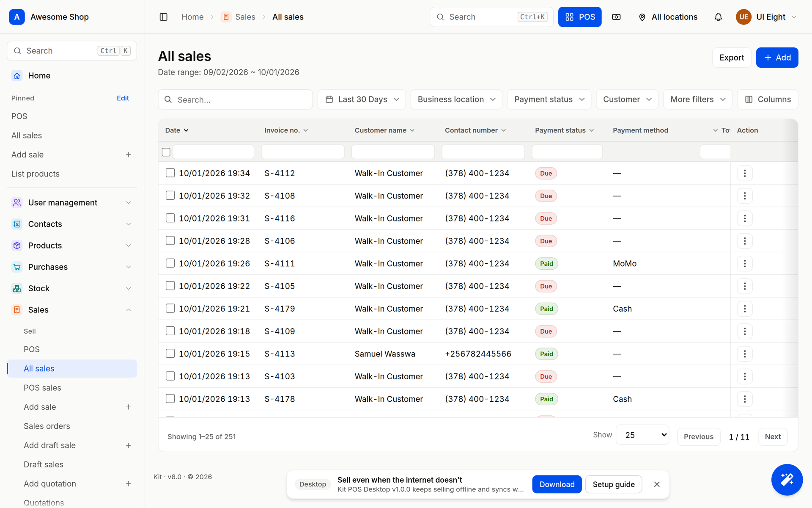Click plus icon beside Add draft sale
812x508 pixels.
point(129,445)
